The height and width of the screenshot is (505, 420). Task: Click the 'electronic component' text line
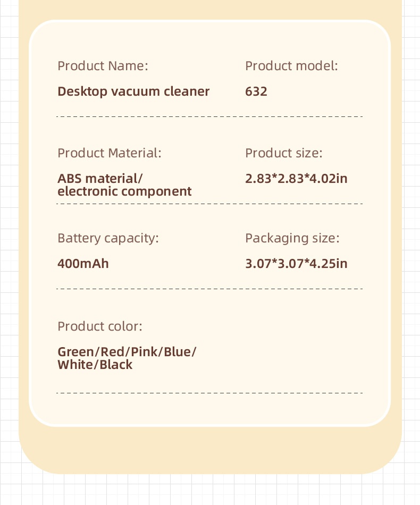click(124, 191)
